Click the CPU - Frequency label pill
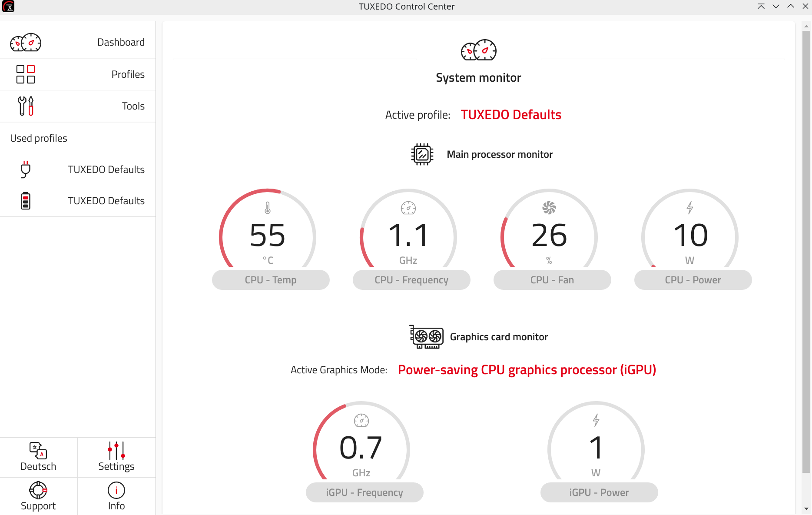Screen dimensions: 812x515 pos(411,280)
